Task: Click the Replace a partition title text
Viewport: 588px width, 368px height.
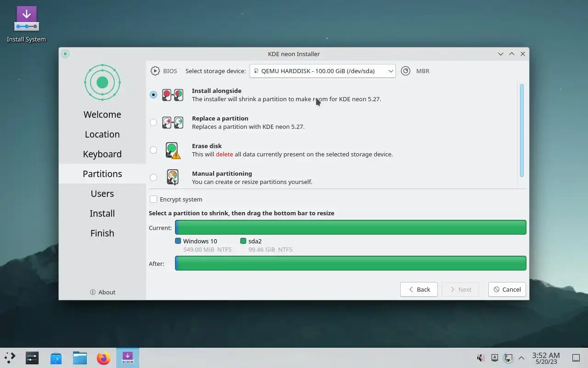Action: [x=220, y=119]
